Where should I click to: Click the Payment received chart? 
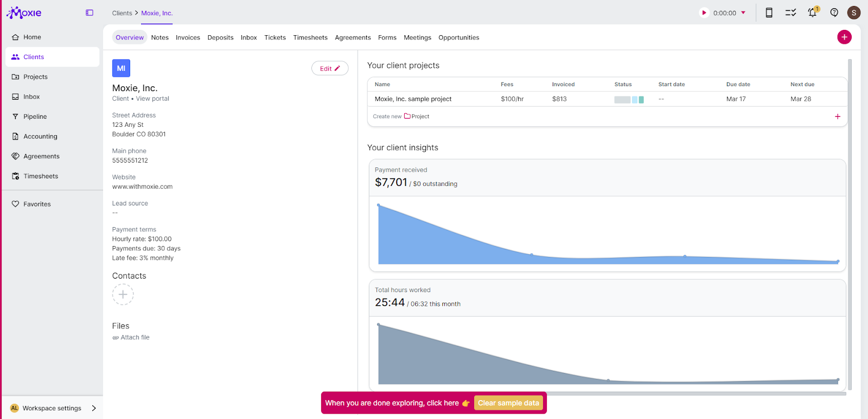[608, 234]
